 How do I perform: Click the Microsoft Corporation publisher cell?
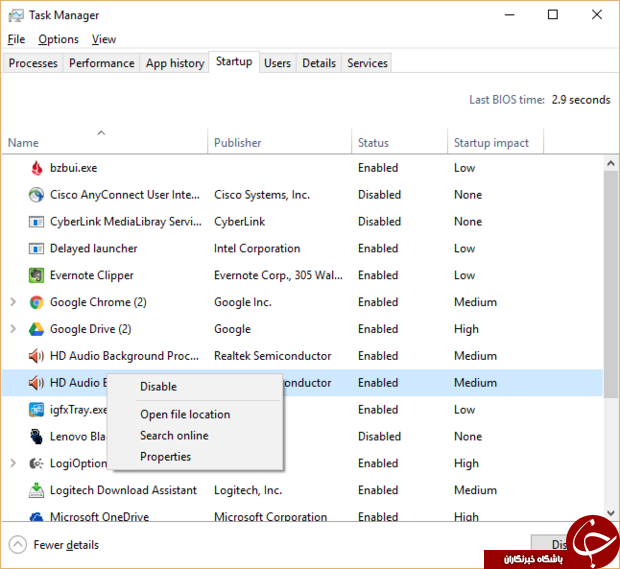[x=270, y=516]
